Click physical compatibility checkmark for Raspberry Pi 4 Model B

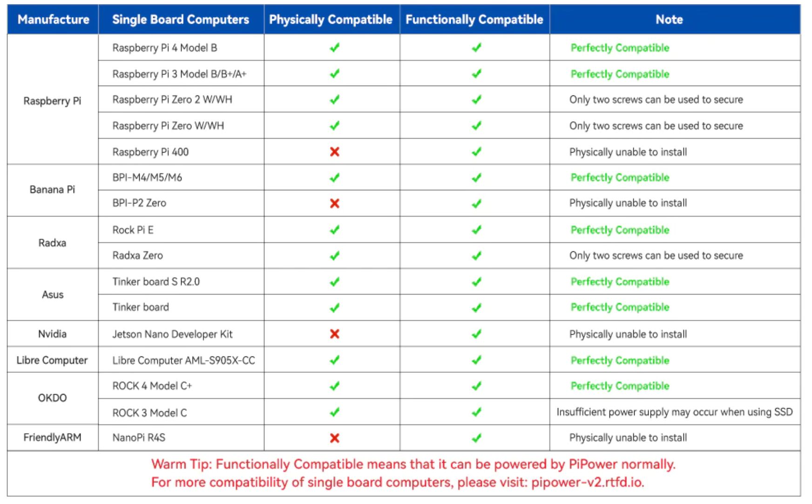coord(334,47)
